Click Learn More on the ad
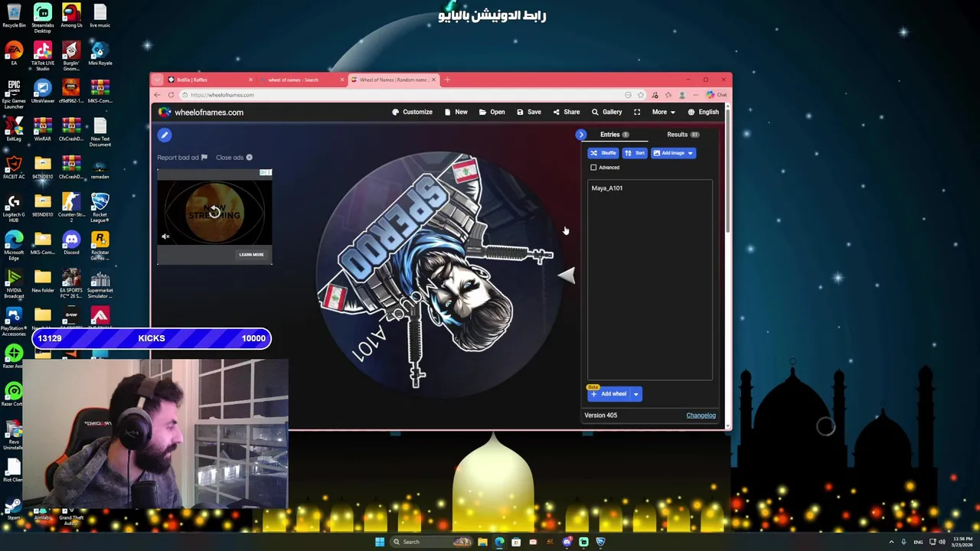This screenshot has width=980, height=551. pos(251,255)
